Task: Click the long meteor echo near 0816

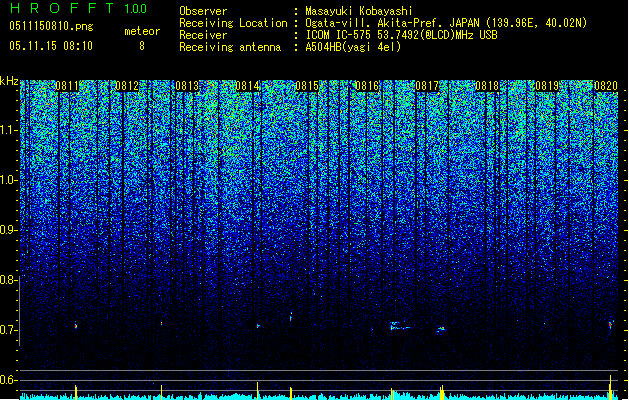Action: pyautogui.click(x=400, y=326)
